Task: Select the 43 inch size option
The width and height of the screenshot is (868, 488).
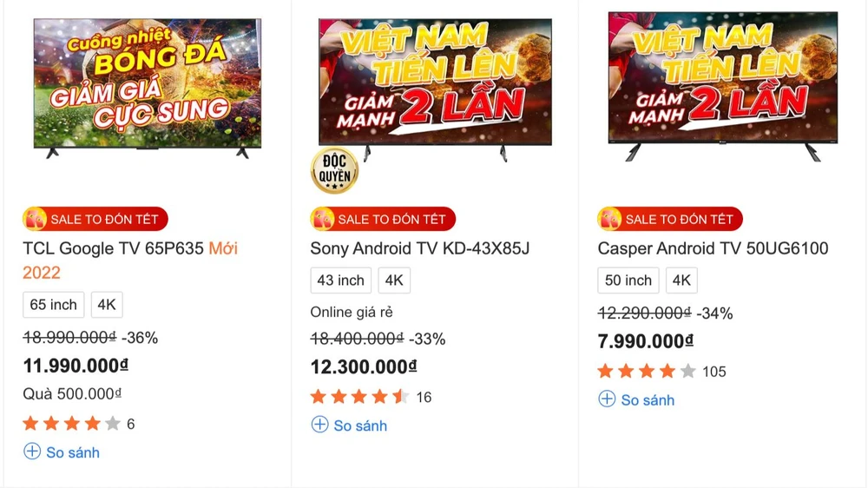Action: point(340,280)
